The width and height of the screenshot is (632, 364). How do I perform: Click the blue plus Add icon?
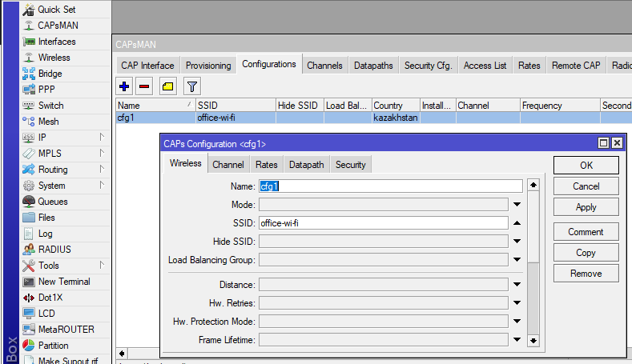coord(124,86)
